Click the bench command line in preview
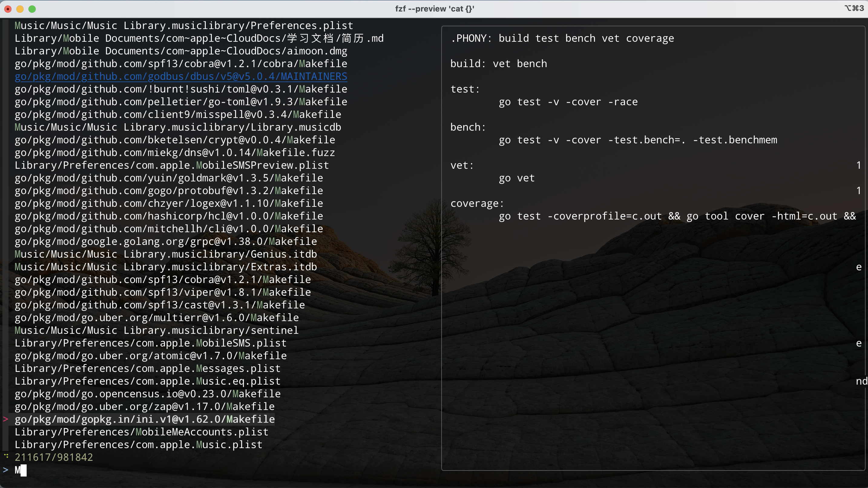The image size is (868, 488). (638, 140)
